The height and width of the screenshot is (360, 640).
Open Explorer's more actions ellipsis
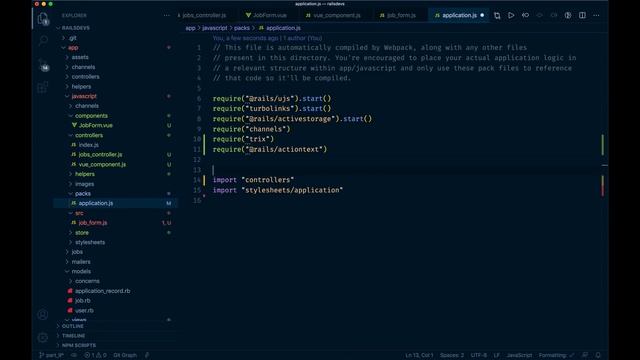pyautogui.click(x=167, y=16)
